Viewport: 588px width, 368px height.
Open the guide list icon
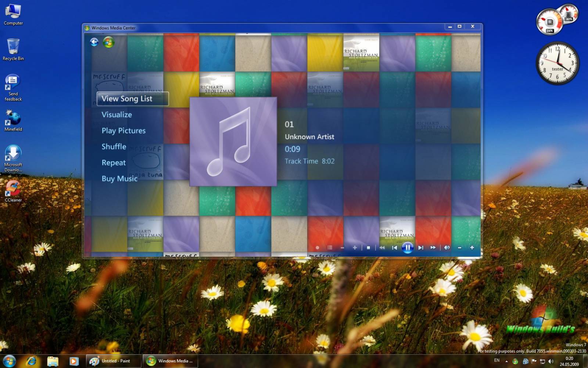coord(330,248)
